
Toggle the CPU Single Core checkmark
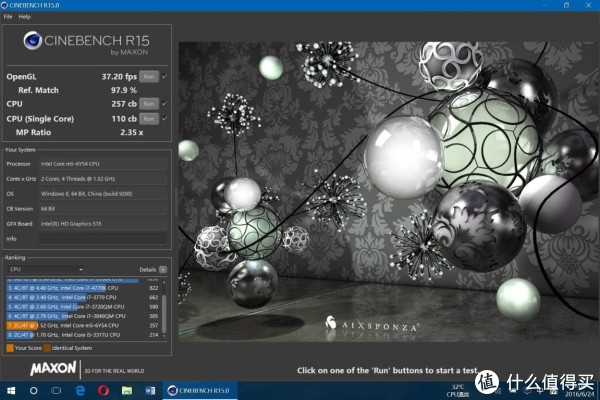[165, 119]
